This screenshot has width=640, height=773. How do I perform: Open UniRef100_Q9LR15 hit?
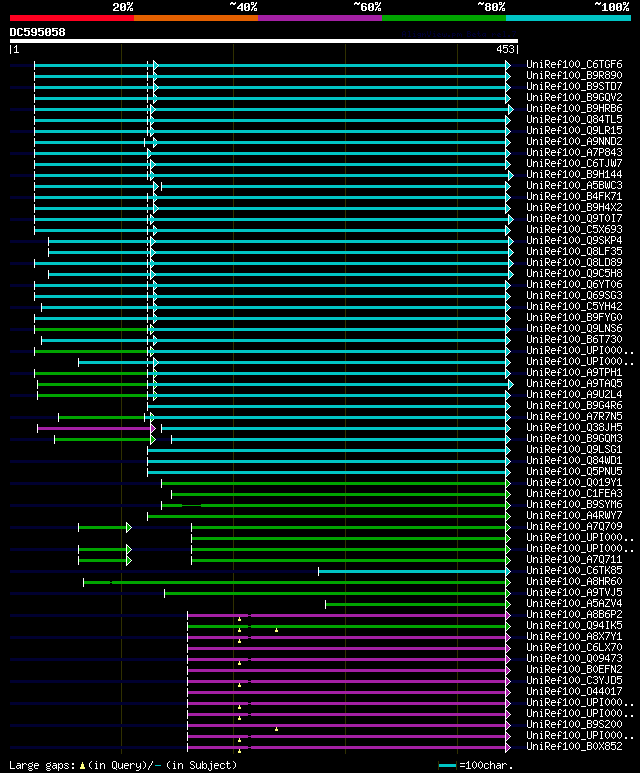tap(574, 131)
